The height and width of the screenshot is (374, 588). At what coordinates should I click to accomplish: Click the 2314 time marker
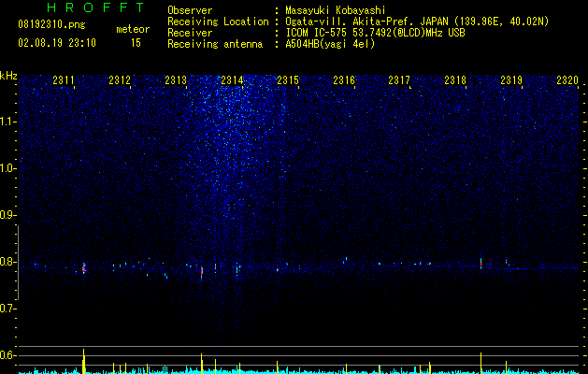pos(232,79)
